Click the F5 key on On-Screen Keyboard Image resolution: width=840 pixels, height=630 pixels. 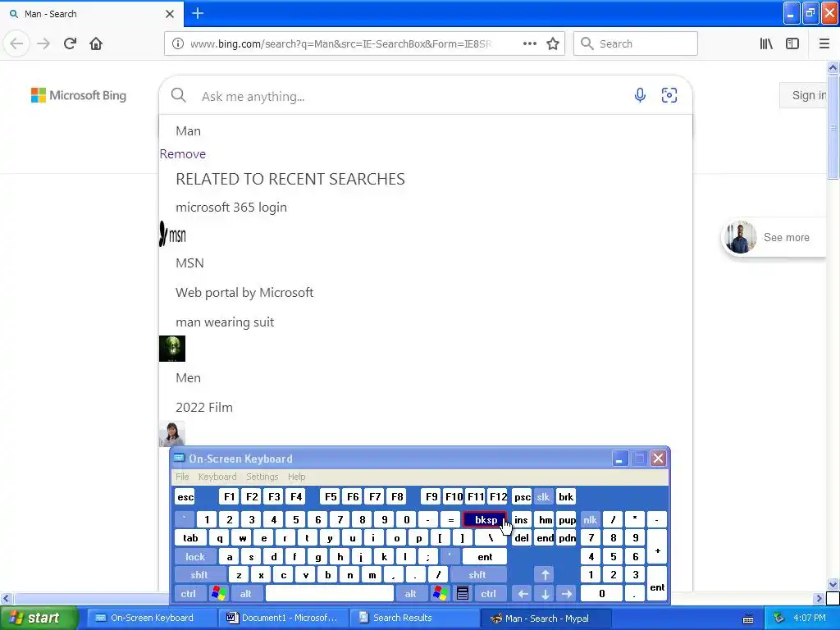pos(331,497)
